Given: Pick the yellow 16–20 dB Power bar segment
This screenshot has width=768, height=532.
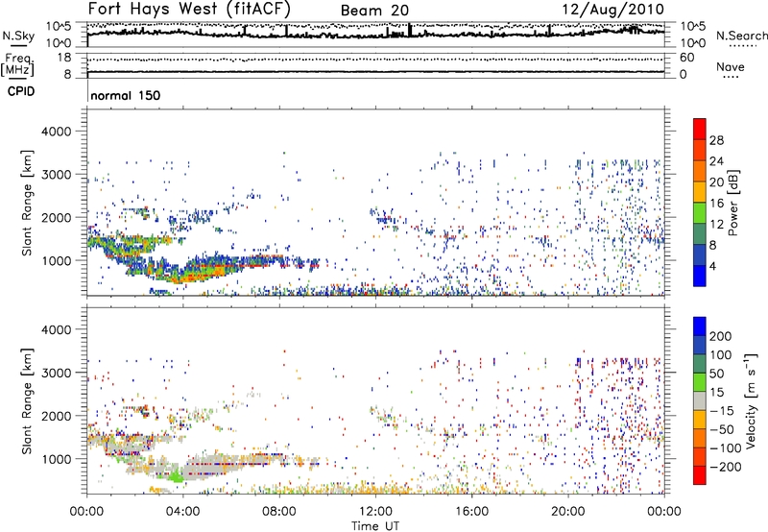Looking at the screenshot, I should point(700,191).
